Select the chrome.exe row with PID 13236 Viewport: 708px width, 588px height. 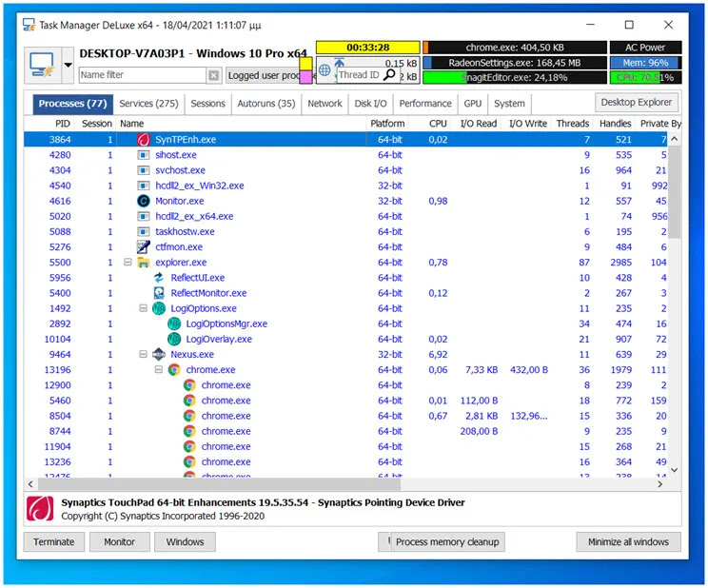coord(345,462)
